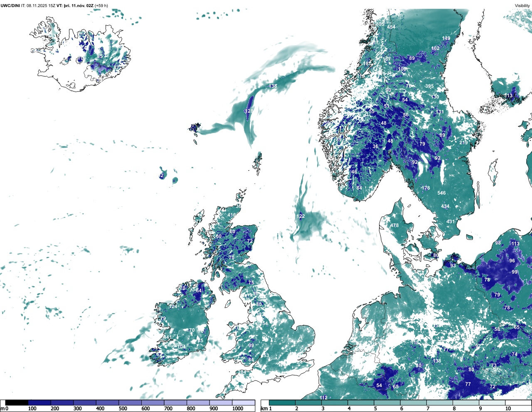Select the 700–800 m lavender swatch

175,402
